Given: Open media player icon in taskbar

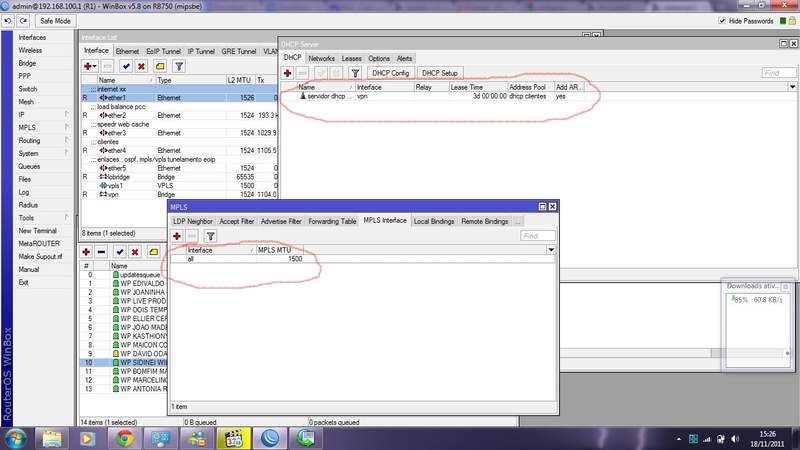Looking at the screenshot, I should pyautogui.click(x=87, y=439).
